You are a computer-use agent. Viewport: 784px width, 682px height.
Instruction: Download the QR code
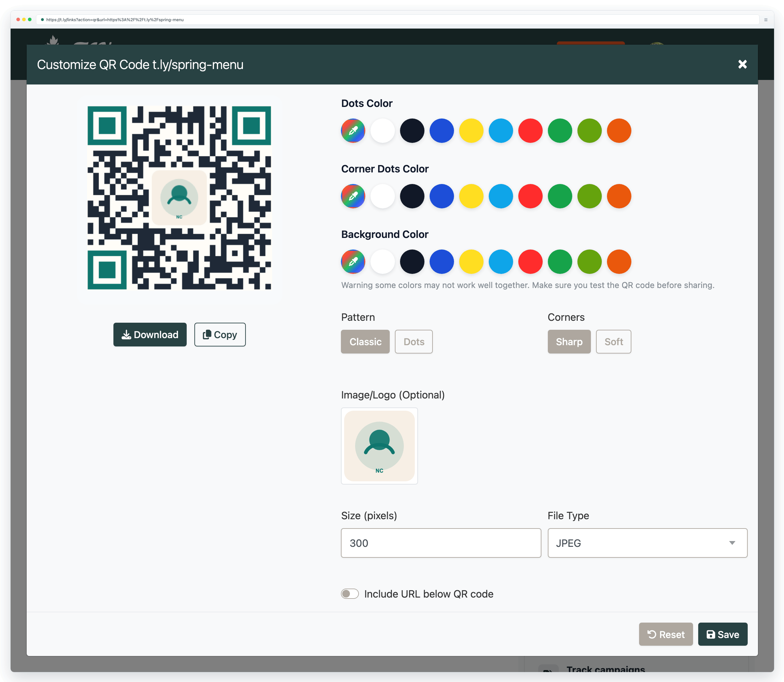point(150,335)
